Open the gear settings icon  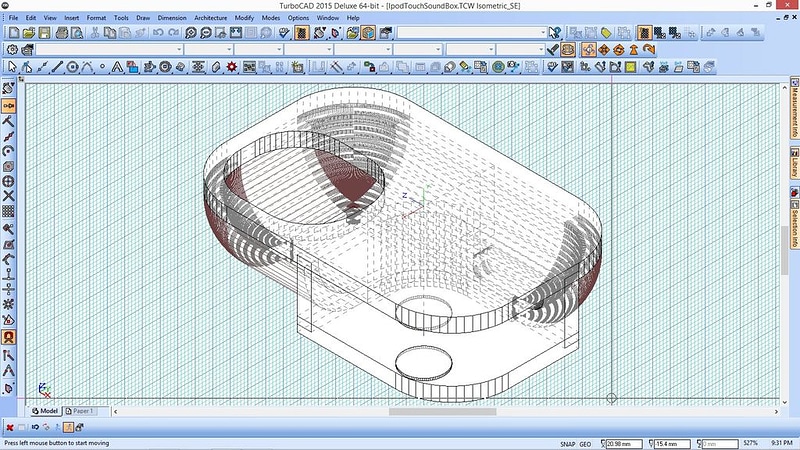coord(12,49)
